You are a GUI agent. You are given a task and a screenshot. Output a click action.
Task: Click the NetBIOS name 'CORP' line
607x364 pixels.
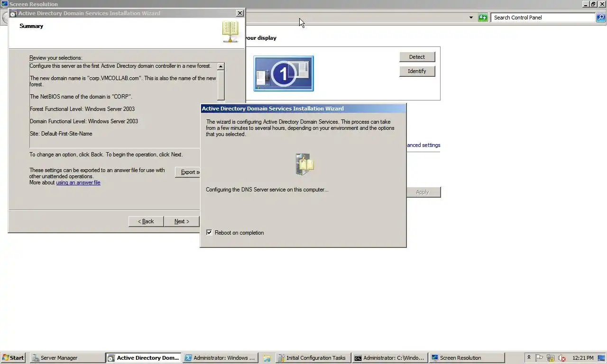81,97
